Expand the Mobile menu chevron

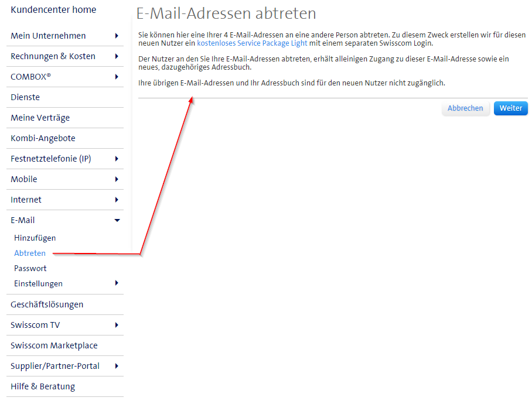[117, 179]
